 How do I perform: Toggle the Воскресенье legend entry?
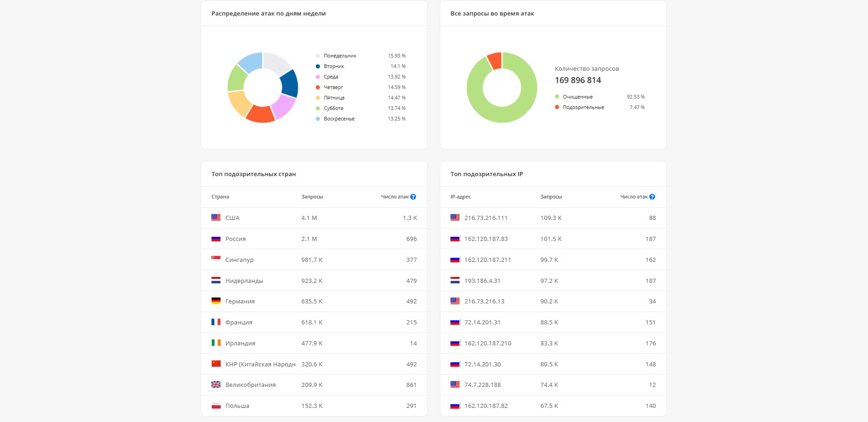(339, 119)
